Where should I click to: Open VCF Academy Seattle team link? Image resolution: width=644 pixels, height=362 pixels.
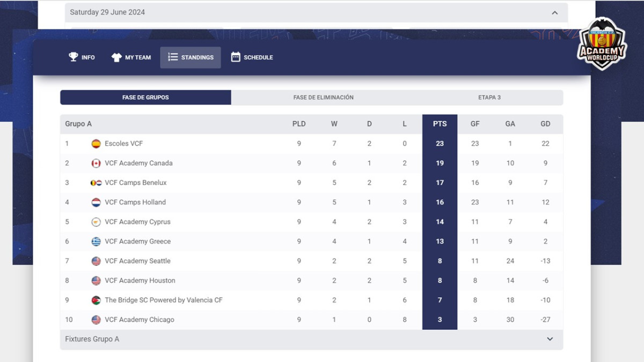(x=138, y=261)
